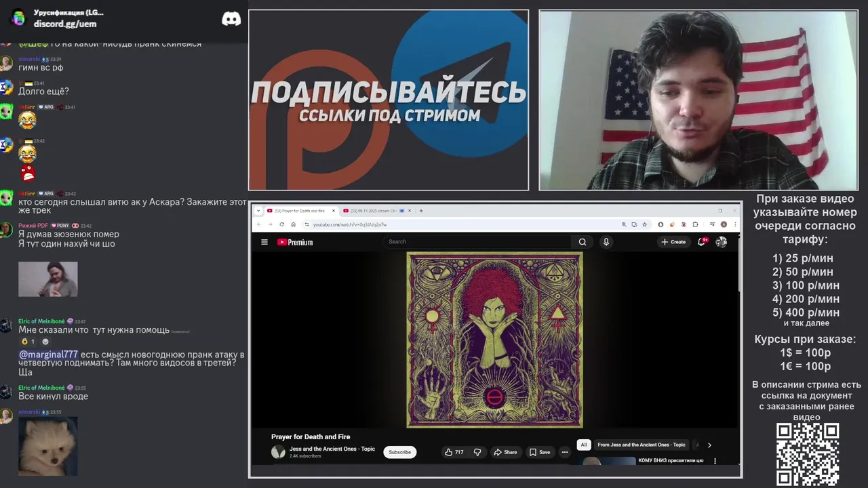868x488 pixels.
Task: Close the 08.11.2025 stream tab
Action: [x=410, y=211]
